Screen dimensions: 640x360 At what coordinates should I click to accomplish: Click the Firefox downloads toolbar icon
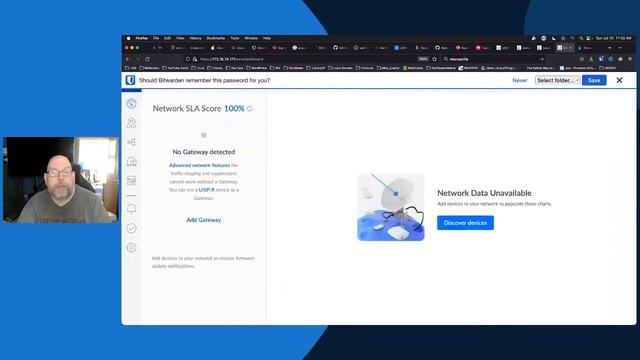point(591,59)
